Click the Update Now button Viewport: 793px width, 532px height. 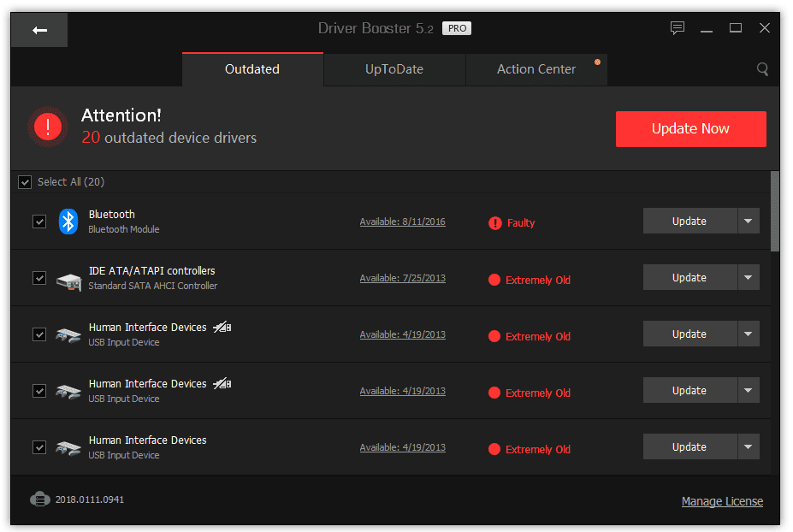(x=691, y=129)
